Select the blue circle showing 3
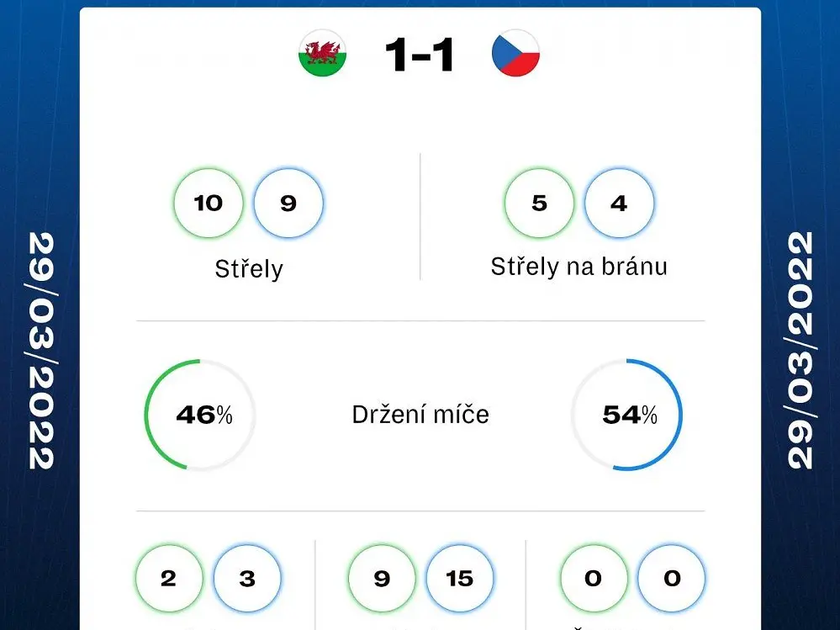The image size is (840, 630). (247, 579)
